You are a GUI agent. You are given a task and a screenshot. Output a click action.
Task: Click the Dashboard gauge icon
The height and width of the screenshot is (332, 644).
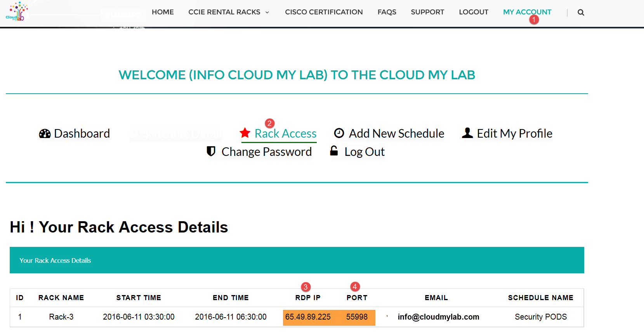coord(45,134)
